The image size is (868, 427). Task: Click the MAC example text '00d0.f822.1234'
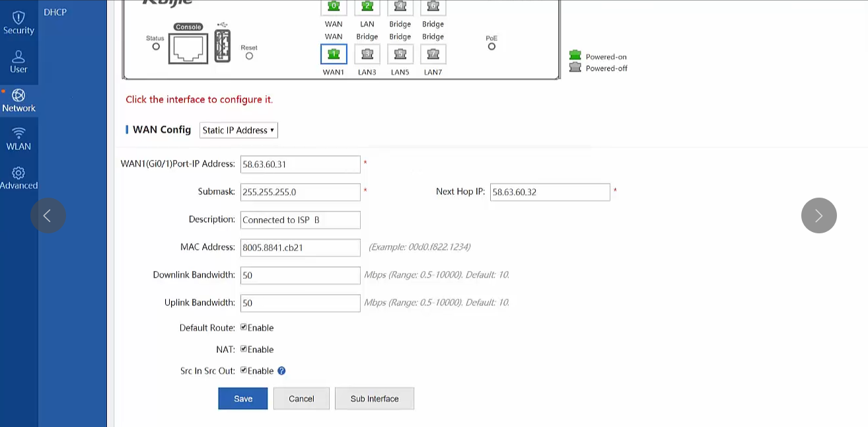click(x=438, y=247)
